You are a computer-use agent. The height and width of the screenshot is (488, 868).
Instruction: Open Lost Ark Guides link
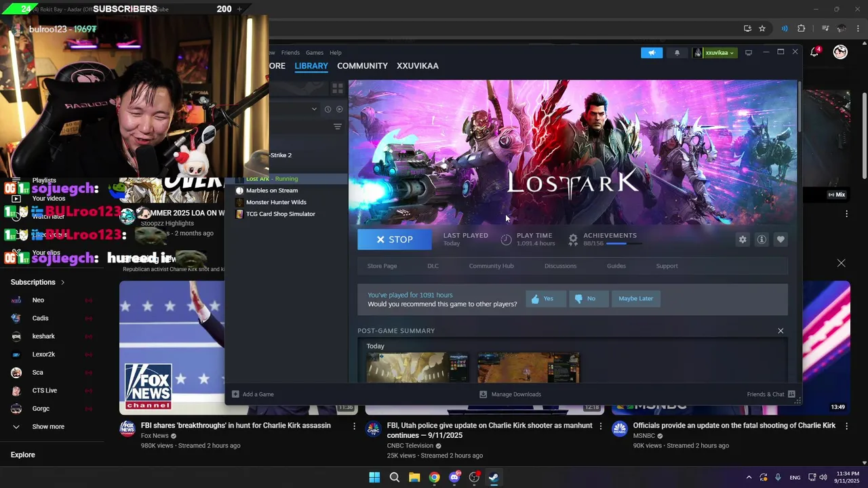pos(616,266)
